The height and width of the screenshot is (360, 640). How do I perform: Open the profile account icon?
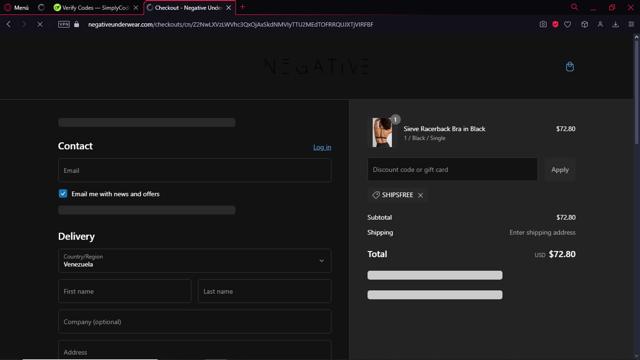[x=600, y=24]
